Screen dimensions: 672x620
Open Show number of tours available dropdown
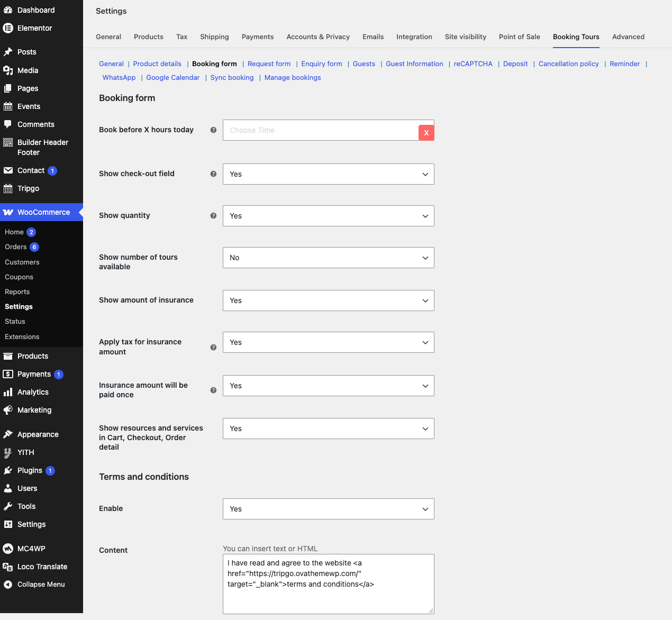click(329, 258)
